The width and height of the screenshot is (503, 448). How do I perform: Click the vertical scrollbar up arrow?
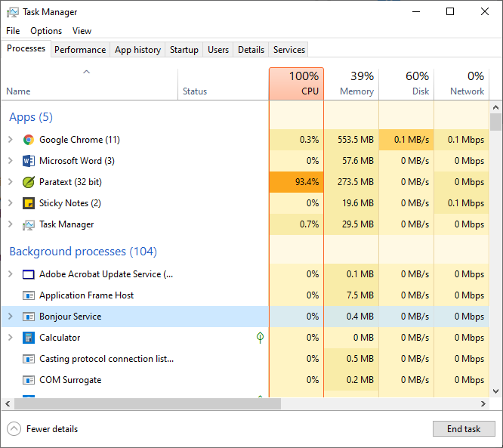(x=495, y=107)
